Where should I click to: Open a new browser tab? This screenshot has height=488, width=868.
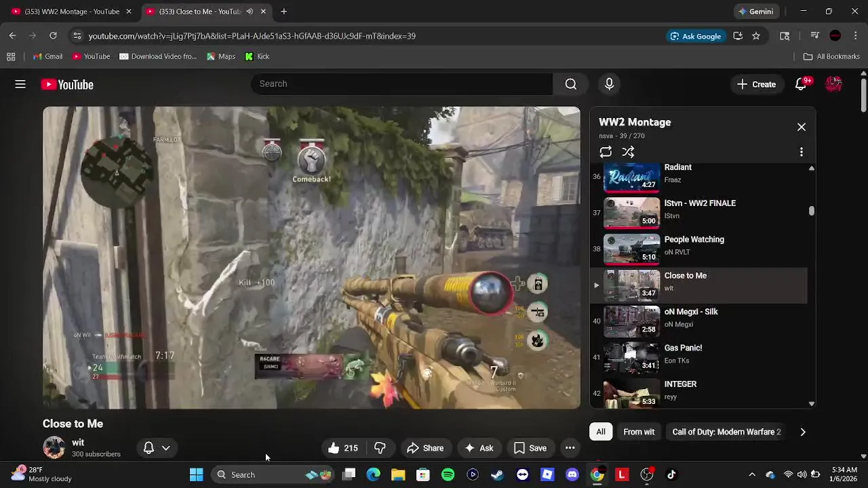[x=284, y=12]
